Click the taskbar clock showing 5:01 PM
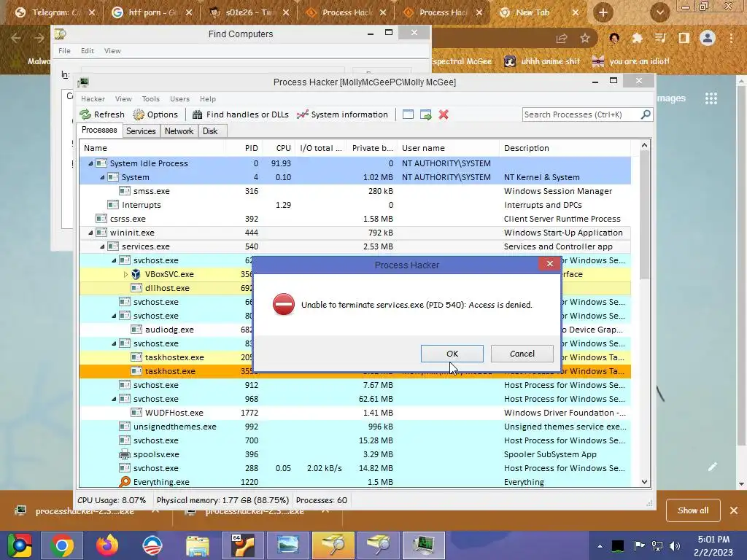The height and width of the screenshot is (560, 747). click(x=713, y=545)
